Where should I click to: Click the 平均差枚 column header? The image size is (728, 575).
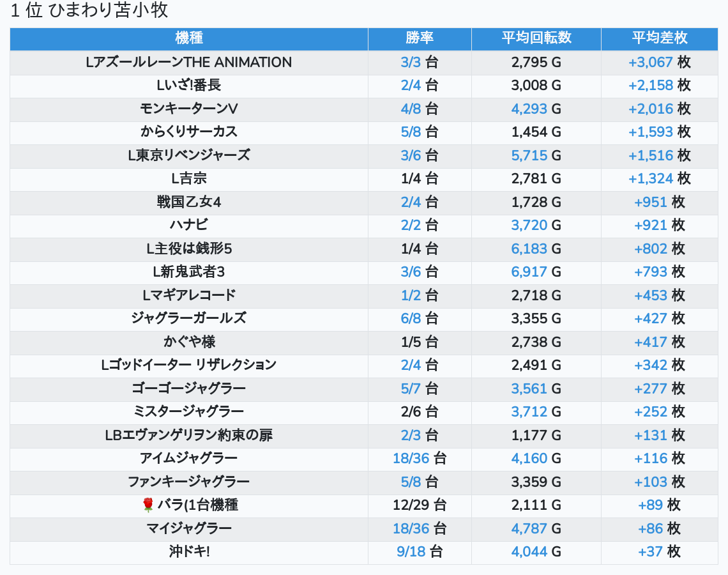659,38
